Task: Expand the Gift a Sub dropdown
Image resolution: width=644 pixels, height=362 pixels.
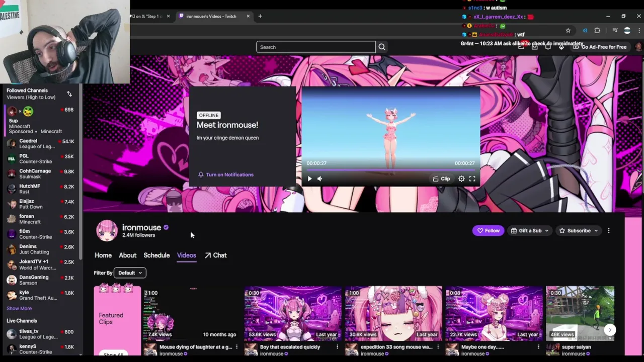Action: pyautogui.click(x=529, y=231)
